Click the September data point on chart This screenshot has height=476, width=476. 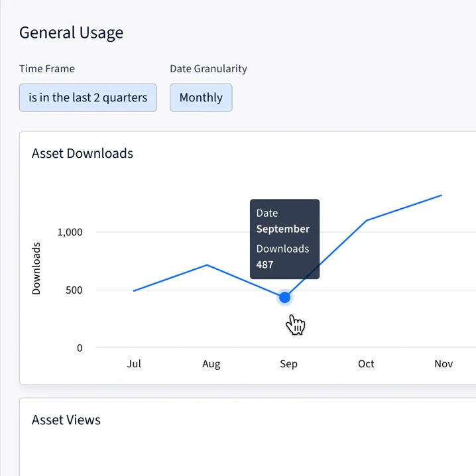click(285, 298)
